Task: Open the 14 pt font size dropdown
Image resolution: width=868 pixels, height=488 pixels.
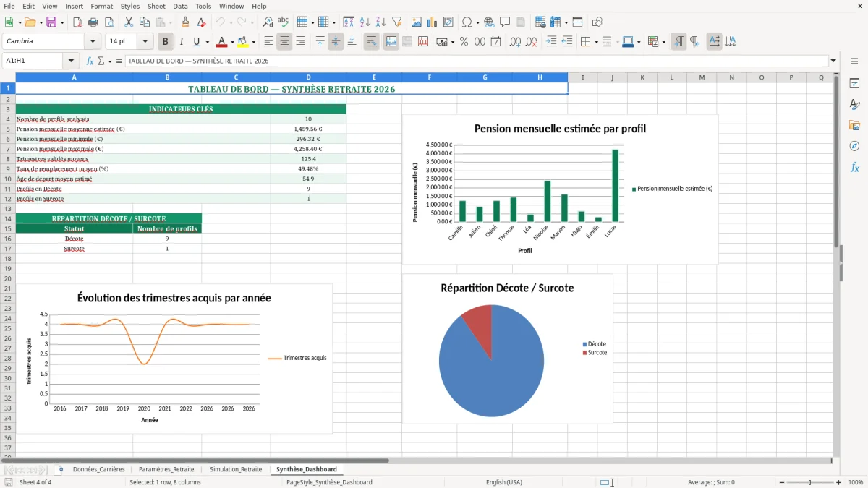Action: [145, 42]
